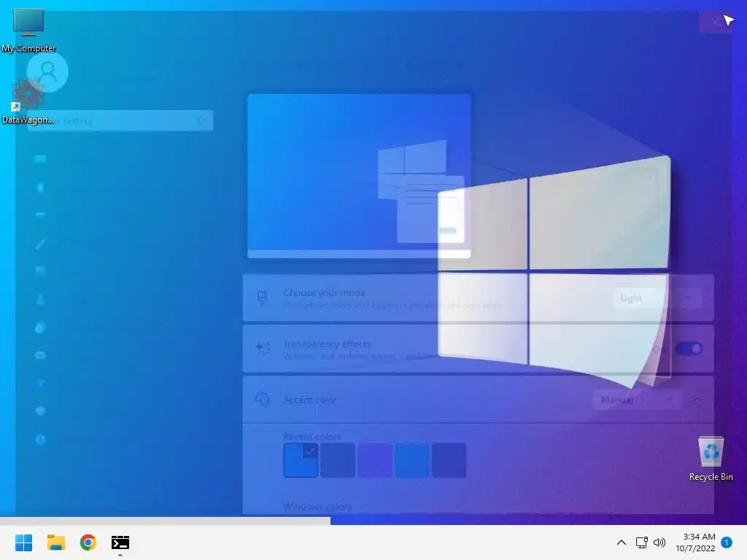
Task: Select the Recycle Bin desktop icon
Action: tap(711, 459)
